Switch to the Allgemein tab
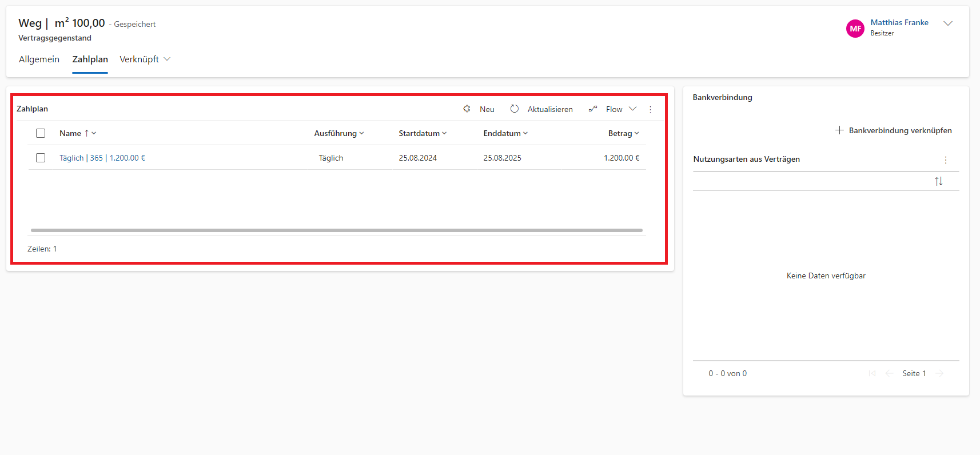980x455 pixels. coord(39,59)
